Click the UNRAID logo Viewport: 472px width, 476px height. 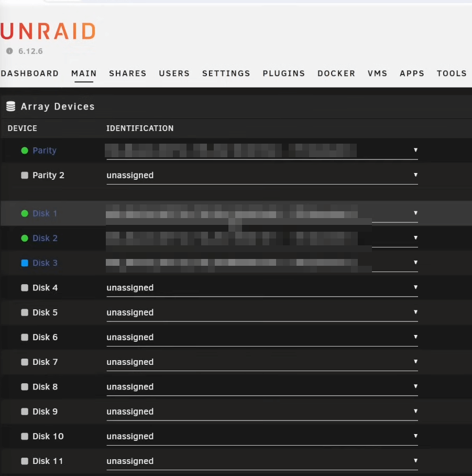tap(47, 31)
